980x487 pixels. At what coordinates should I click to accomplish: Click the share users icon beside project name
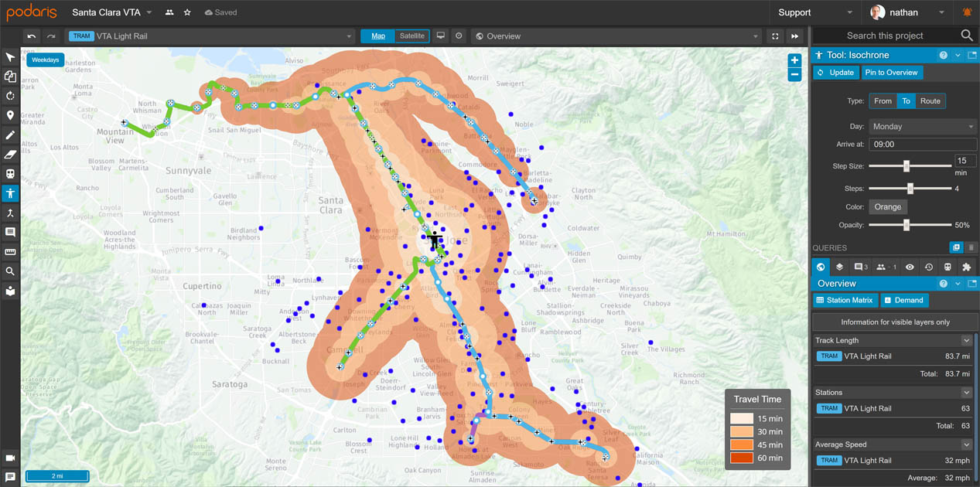click(x=169, y=13)
